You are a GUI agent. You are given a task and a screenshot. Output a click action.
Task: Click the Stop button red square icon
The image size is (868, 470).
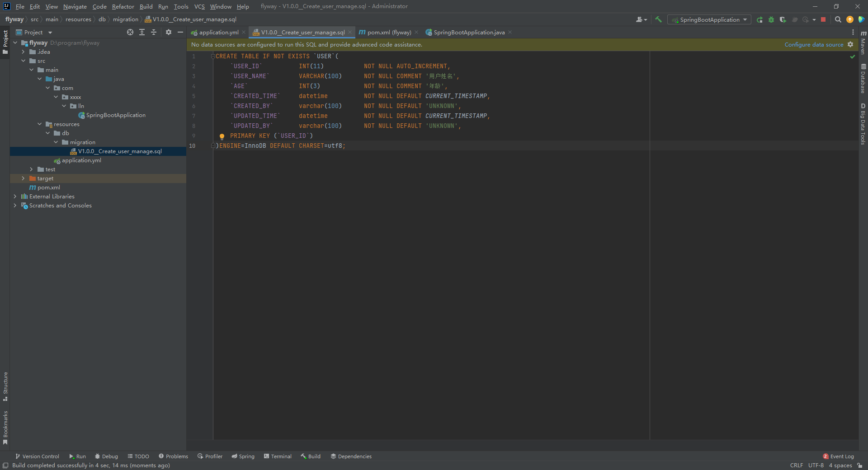pyautogui.click(x=823, y=19)
